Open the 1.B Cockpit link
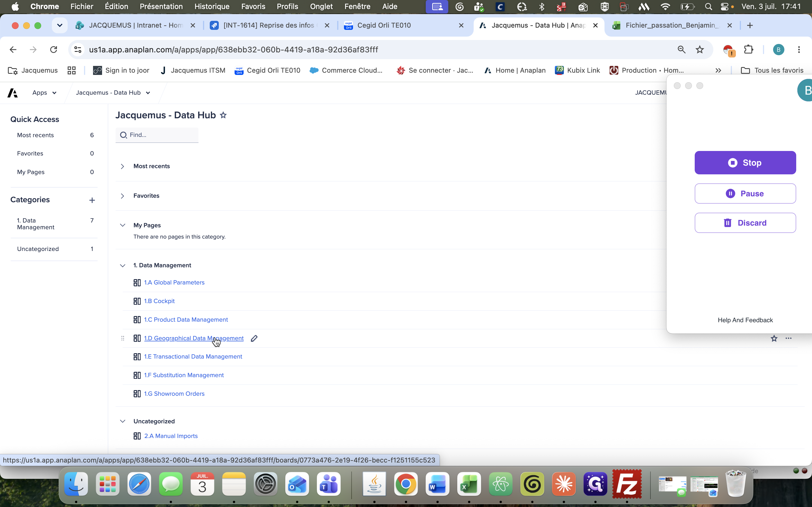The width and height of the screenshot is (812, 507). pos(159,301)
